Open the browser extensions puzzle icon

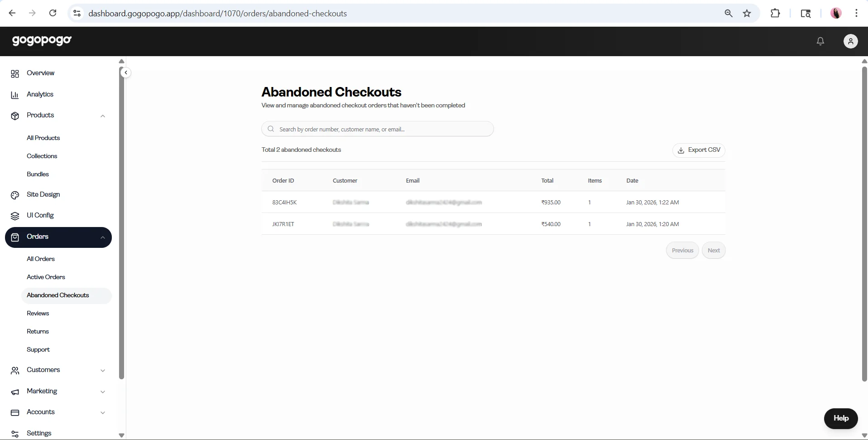775,13
